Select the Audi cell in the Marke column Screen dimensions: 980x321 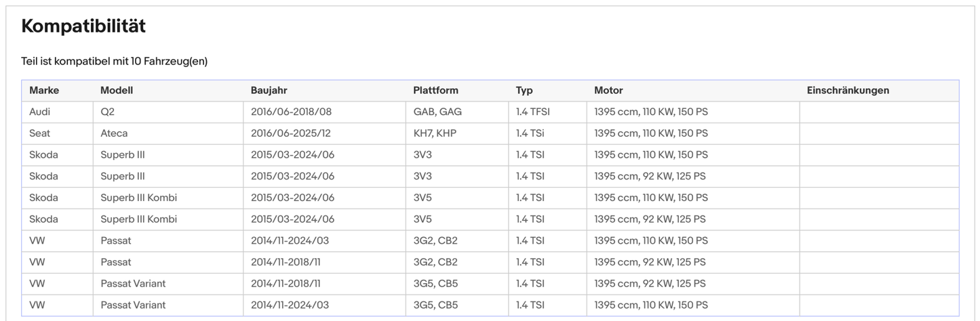pos(40,112)
